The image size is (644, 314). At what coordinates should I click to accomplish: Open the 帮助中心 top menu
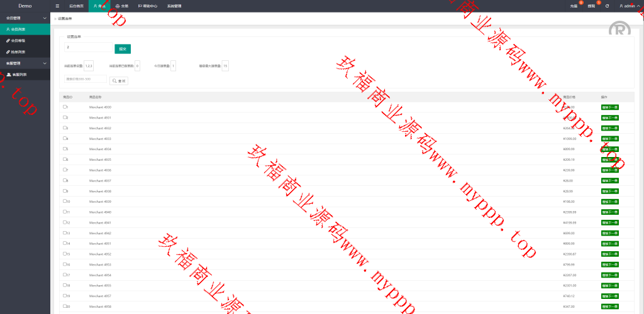coord(148,6)
